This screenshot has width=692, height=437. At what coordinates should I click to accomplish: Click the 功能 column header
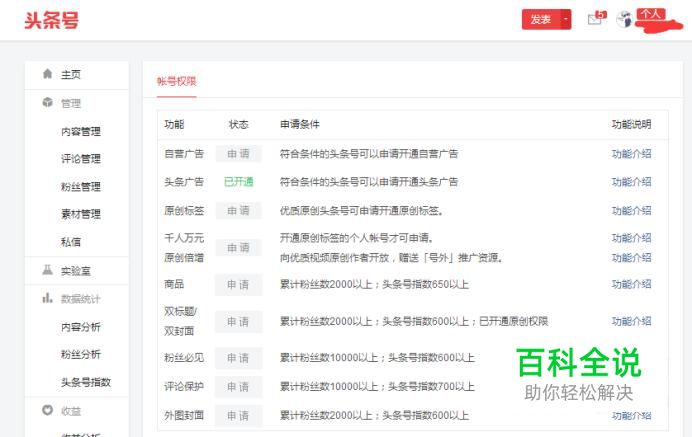pyautogui.click(x=174, y=124)
